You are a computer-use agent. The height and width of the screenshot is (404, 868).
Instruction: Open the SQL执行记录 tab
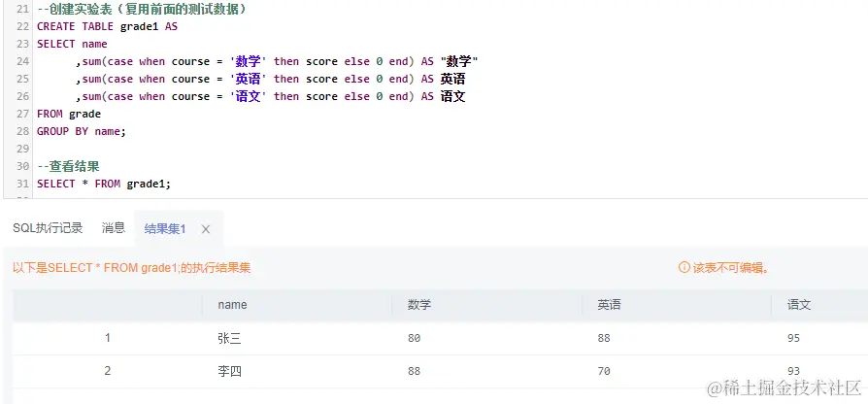click(x=48, y=228)
